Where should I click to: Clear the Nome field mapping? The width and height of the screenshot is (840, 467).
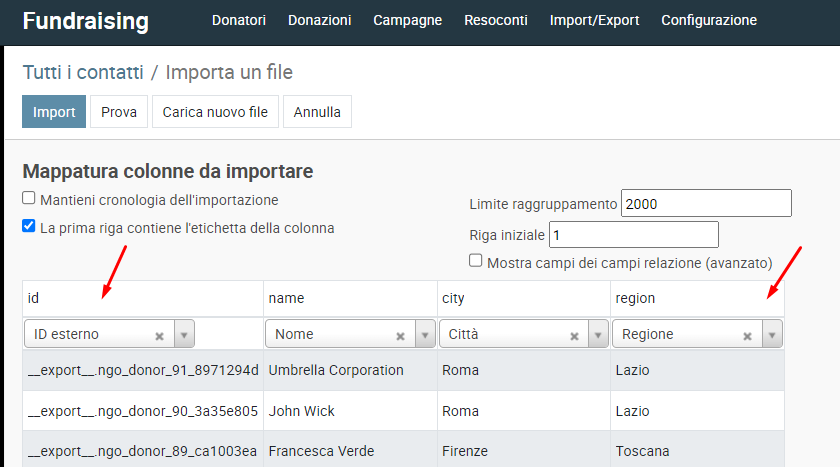[x=401, y=336]
